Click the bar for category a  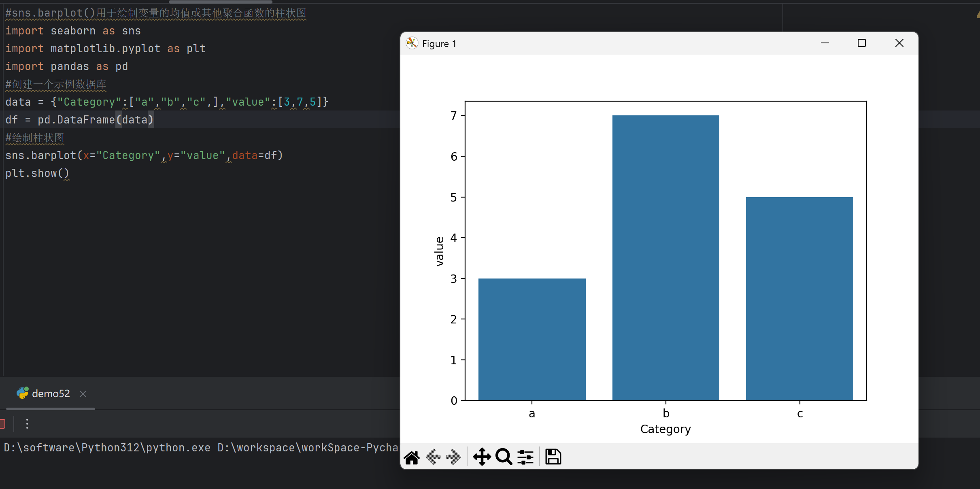tap(532, 339)
